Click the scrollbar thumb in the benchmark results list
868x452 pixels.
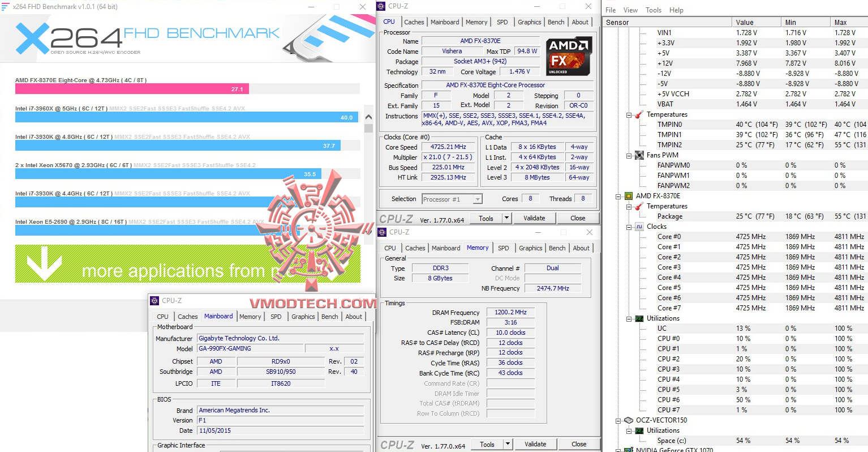[x=368, y=128]
